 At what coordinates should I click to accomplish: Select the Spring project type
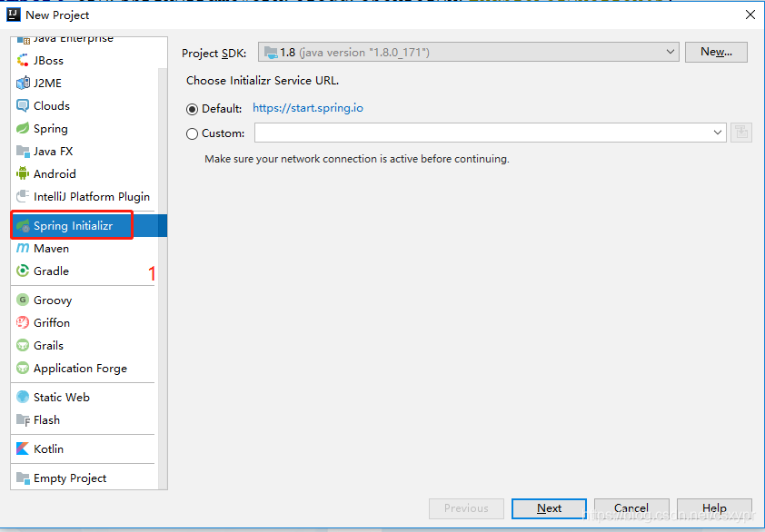[84, 129]
